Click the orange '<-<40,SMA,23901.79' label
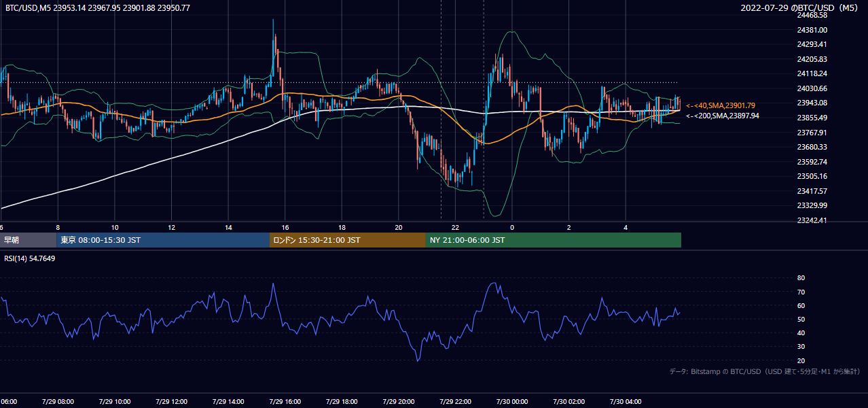This screenshot has width=868, height=408. tap(721, 105)
